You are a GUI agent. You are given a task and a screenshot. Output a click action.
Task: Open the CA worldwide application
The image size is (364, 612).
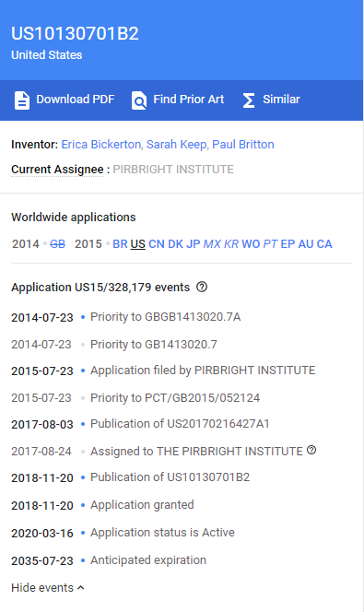(x=324, y=244)
